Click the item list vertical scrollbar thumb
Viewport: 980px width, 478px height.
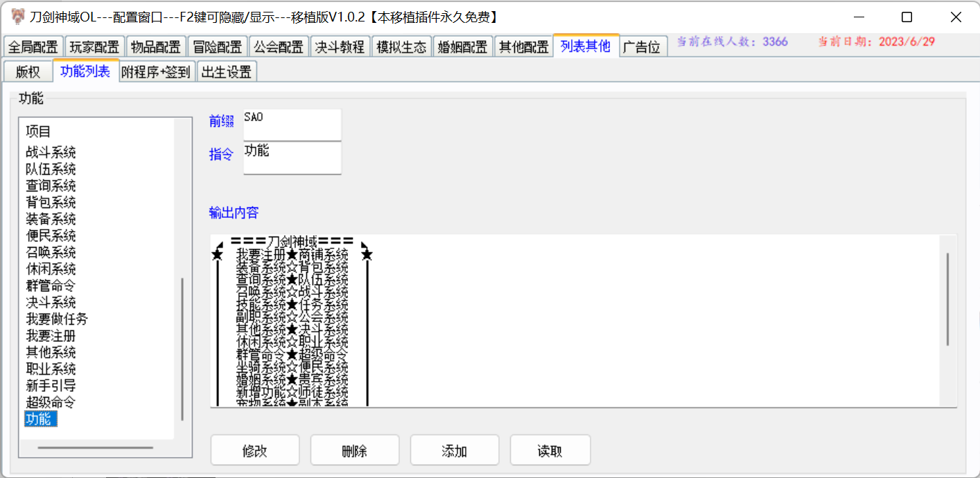click(x=183, y=349)
